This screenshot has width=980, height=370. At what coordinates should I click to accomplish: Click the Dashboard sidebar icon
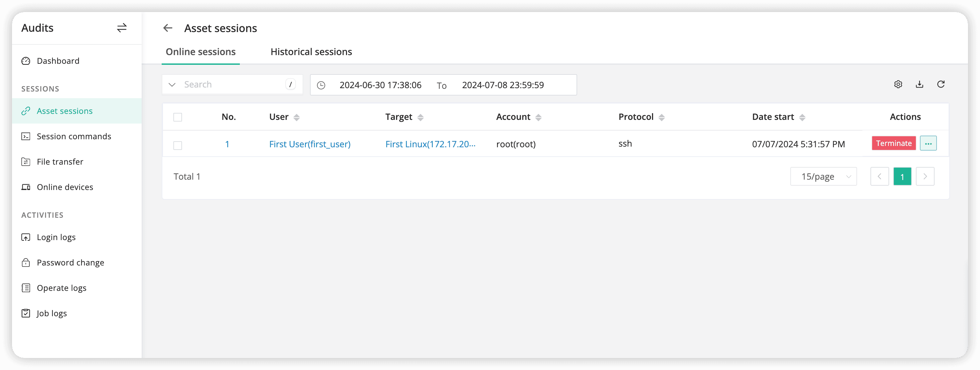(26, 61)
